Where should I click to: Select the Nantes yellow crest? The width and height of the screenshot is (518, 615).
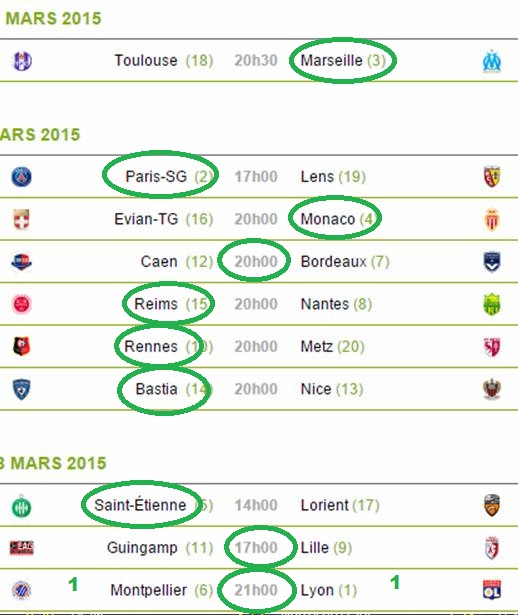[492, 304]
